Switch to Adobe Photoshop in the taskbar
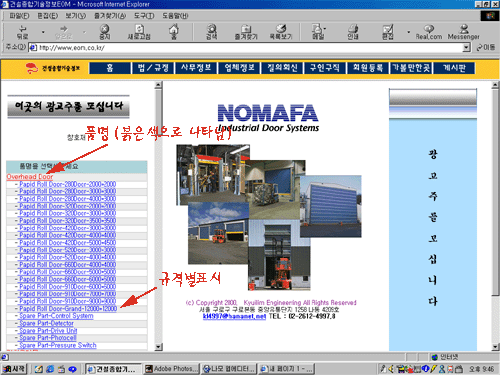Viewport: 500px width, 375px height. 172,369
